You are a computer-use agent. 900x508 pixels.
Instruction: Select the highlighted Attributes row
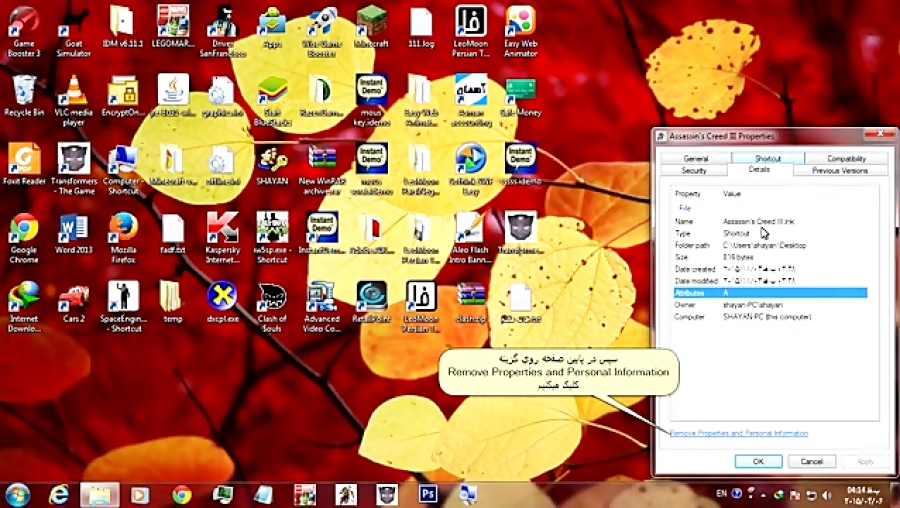(770, 293)
